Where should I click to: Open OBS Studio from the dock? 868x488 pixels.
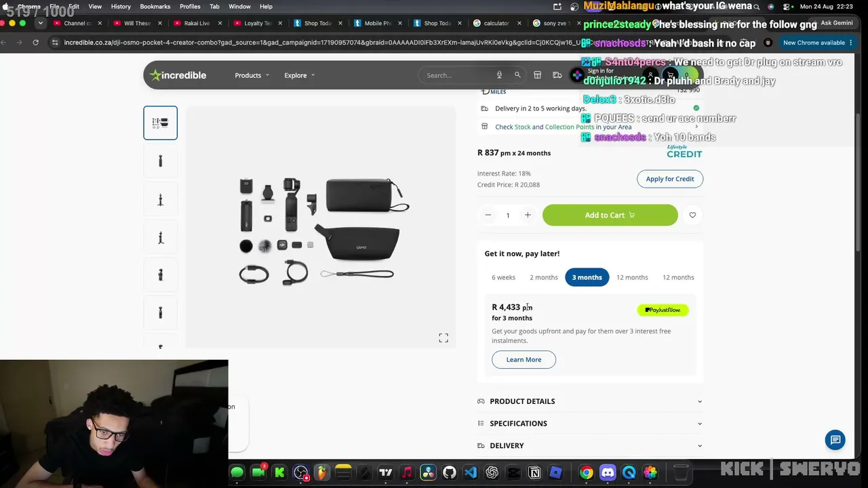300,472
